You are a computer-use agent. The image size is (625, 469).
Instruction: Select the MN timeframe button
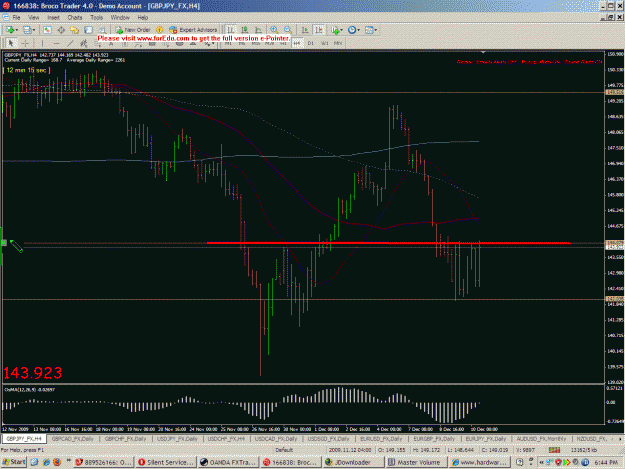point(338,43)
